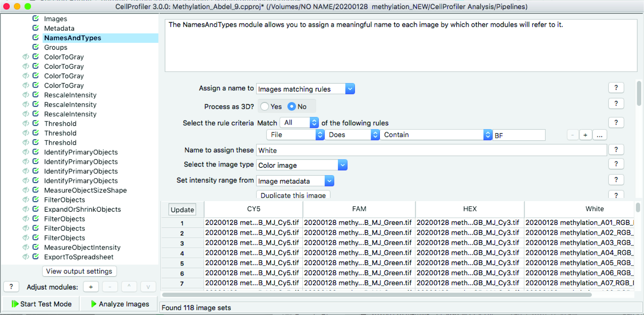Open pipeline help question mark bottom left

(11, 287)
